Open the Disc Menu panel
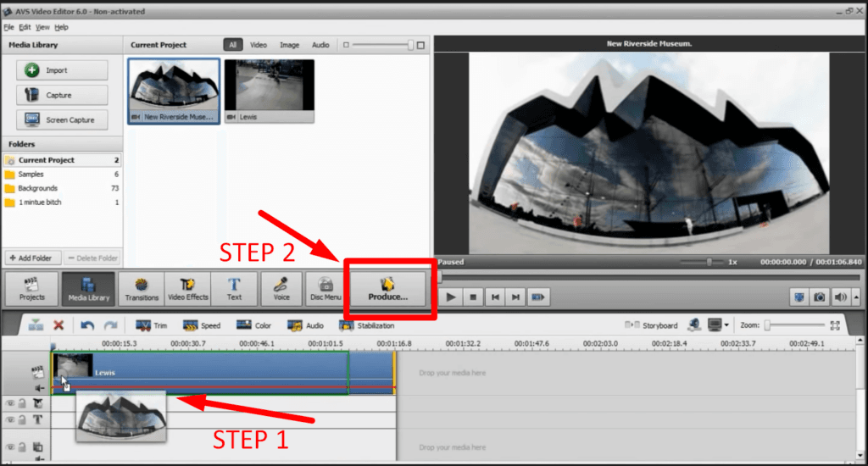Image resolution: width=868 pixels, height=466 pixels. pos(325,288)
